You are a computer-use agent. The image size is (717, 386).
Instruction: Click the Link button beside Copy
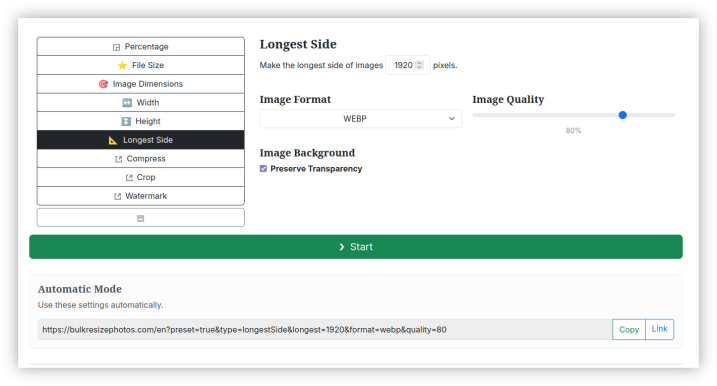pyautogui.click(x=659, y=329)
